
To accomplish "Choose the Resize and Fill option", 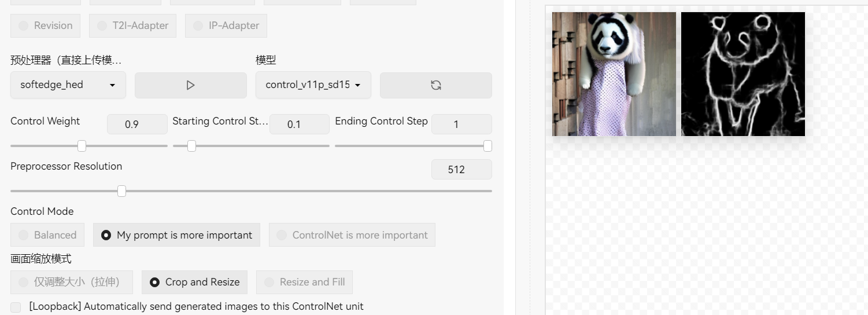I will pyautogui.click(x=269, y=282).
